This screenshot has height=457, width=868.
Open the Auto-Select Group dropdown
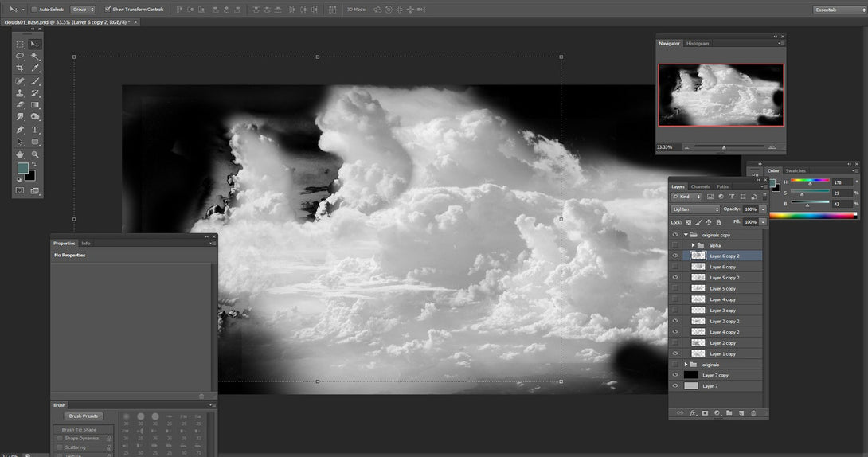tap(83, 10)
